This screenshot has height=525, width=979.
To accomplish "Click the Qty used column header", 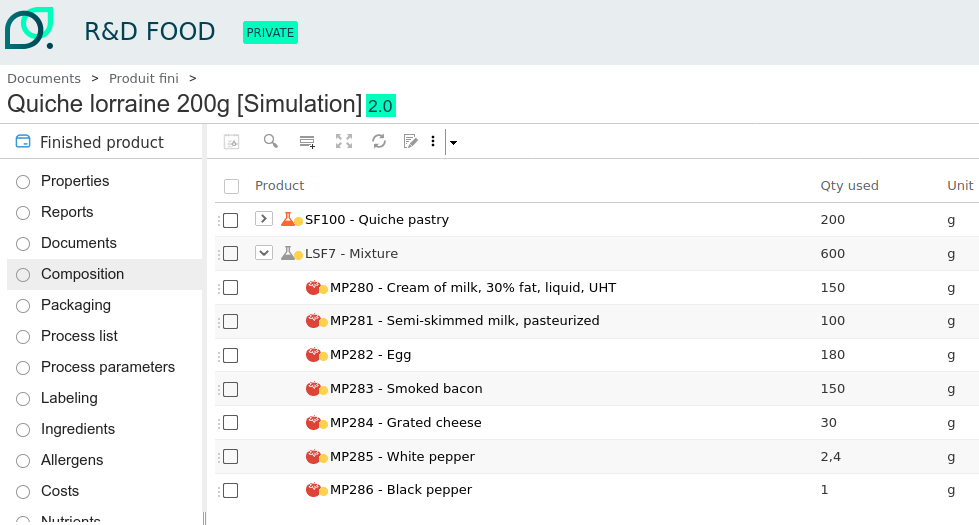I will click(849, 185).
